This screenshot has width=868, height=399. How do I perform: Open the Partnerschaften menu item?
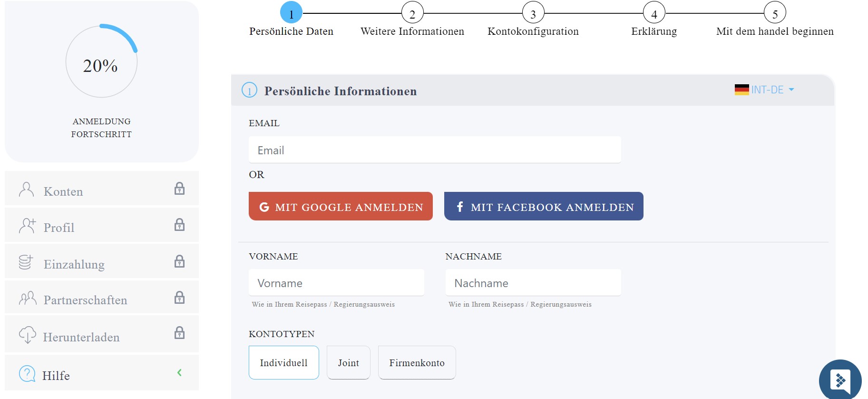coord(102,298)
